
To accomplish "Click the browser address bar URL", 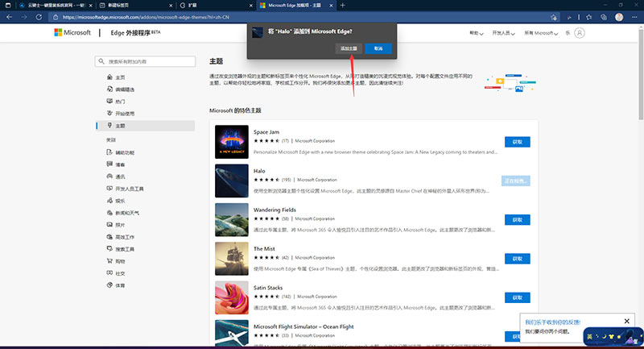I will 146,17.
